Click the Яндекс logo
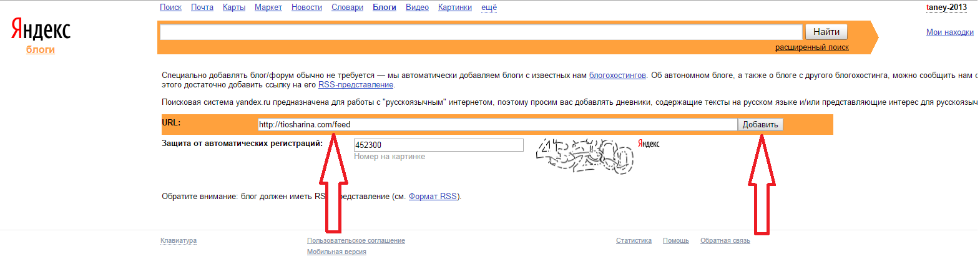 41,29
